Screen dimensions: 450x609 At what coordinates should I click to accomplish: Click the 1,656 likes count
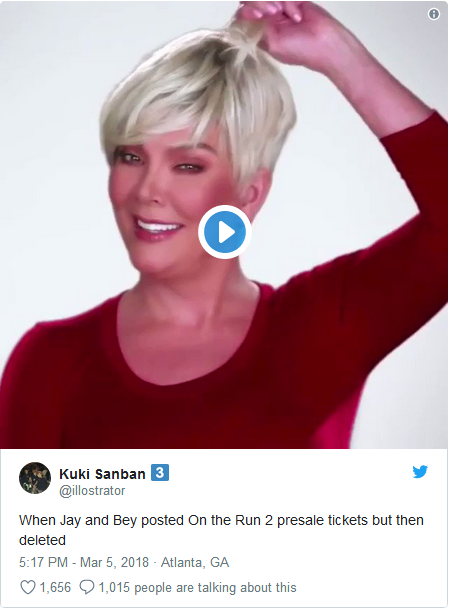(56, 587)
